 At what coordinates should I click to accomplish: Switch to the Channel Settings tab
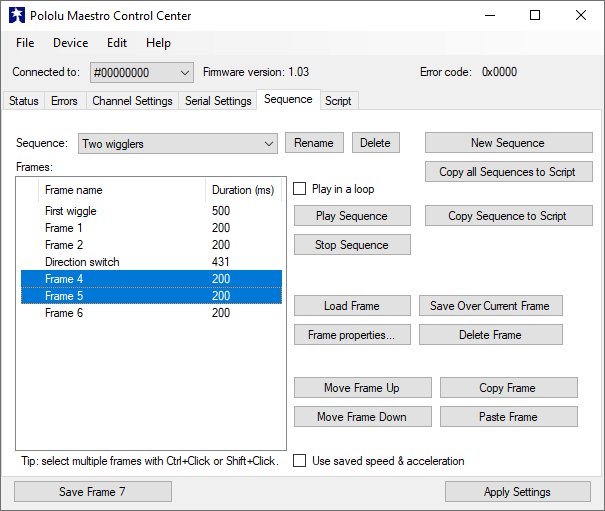tap(132, 101)
